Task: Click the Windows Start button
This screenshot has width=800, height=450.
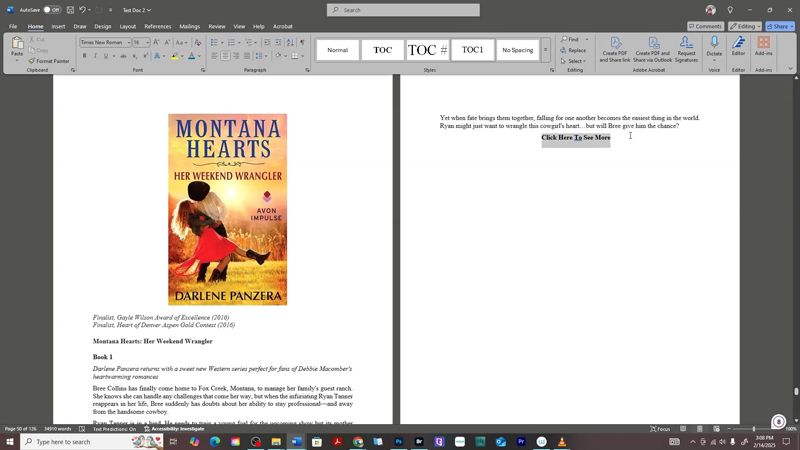Action: 10,441
